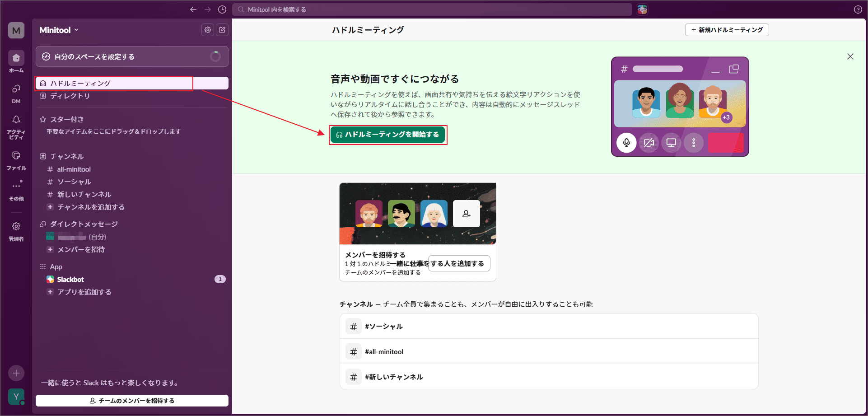
Task: Select ハドルミーティング in the sidebar
Action: [132, 83]
